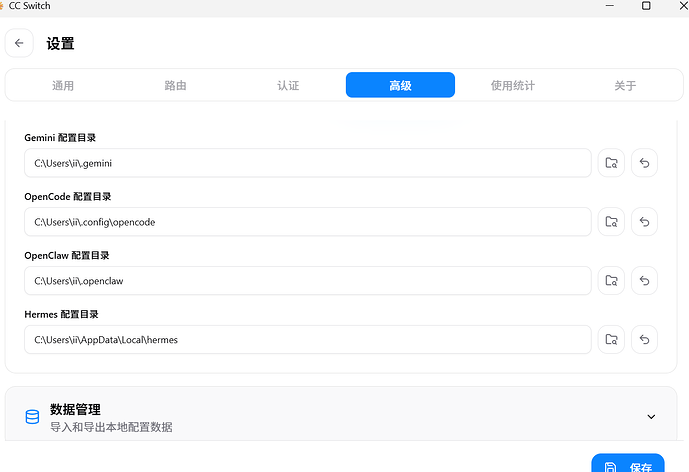Reset Hermes config directory to default
This screenshot has width=689, height=472.
644,340
